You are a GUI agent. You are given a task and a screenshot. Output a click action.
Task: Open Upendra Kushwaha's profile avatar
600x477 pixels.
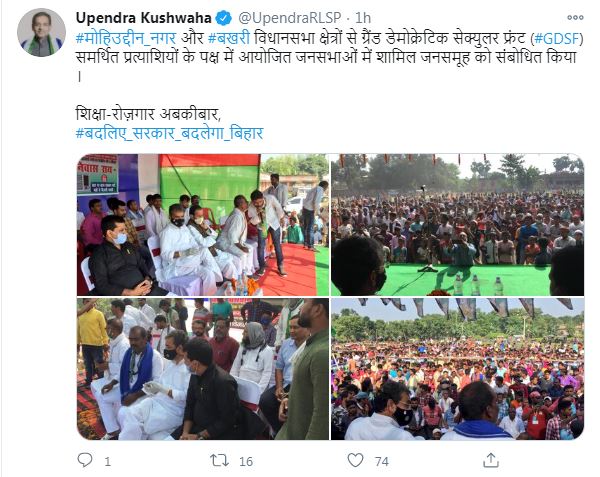coord(41,33)
